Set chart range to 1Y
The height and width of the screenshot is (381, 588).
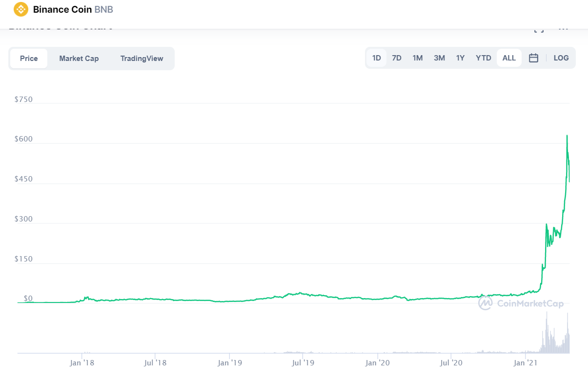(461, 58)
